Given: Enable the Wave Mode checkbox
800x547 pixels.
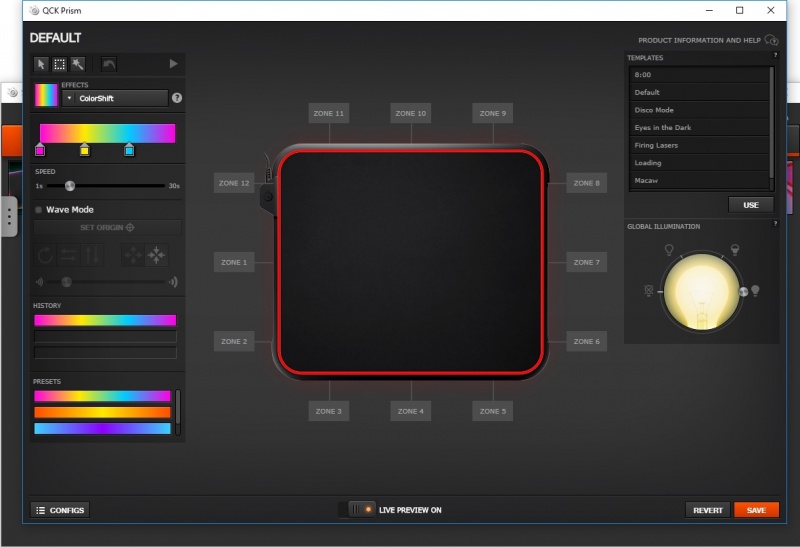Looking at the screenshot, I should 38,210.
